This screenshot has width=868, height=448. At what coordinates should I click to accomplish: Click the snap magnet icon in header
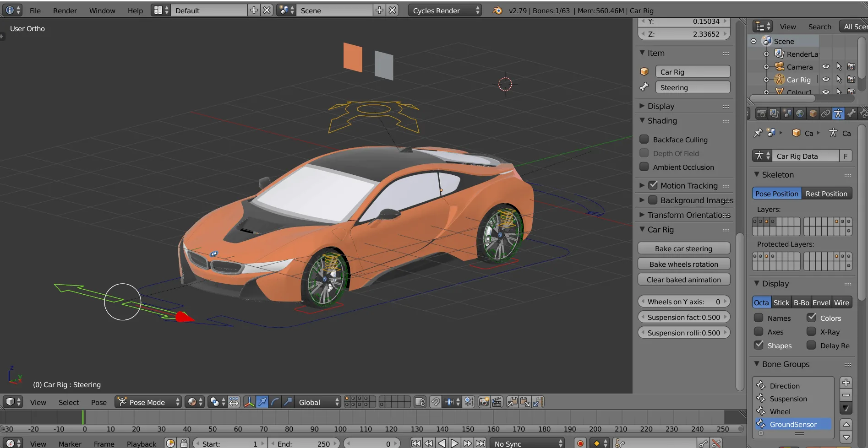pyautogui.click(x=434, y=402)
